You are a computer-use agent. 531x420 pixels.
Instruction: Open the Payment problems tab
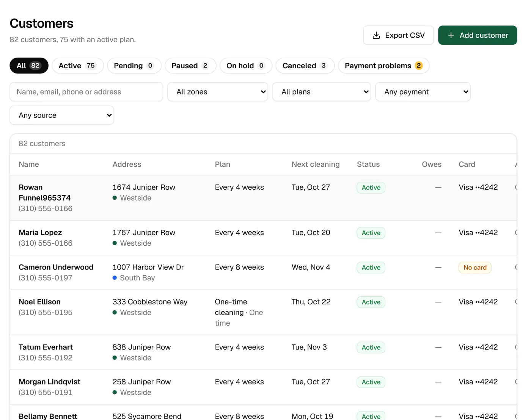click(383, 66)
